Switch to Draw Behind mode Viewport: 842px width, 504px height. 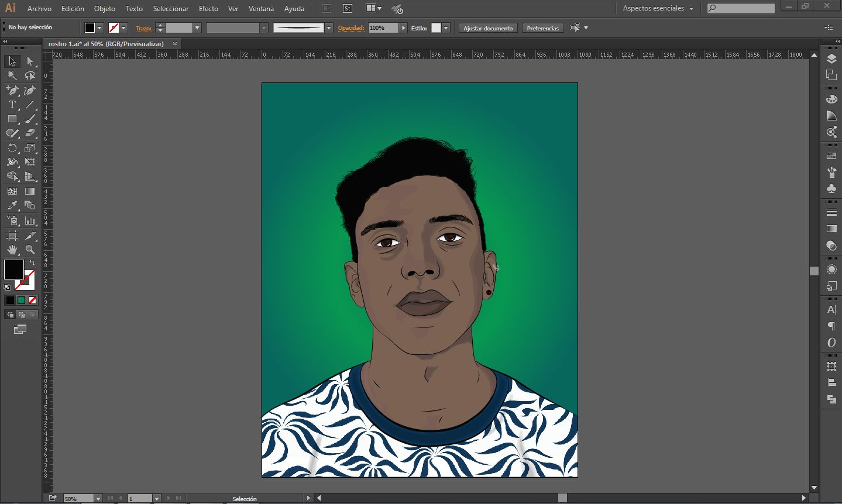(x=21, y=315)
